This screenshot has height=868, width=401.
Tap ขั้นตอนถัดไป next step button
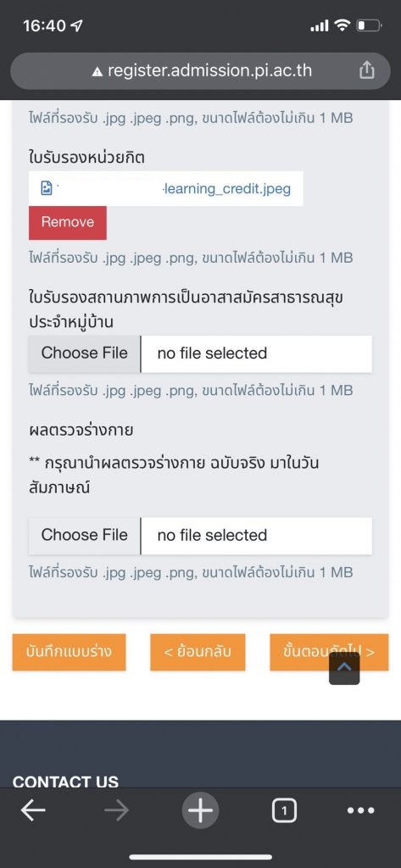tap(329, 652)
